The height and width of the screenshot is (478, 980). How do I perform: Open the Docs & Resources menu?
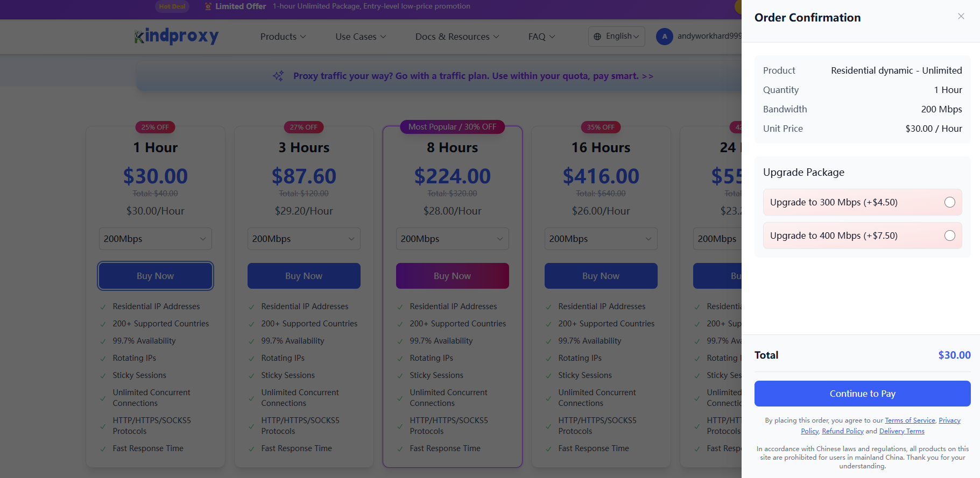click(x=457, y=37)
